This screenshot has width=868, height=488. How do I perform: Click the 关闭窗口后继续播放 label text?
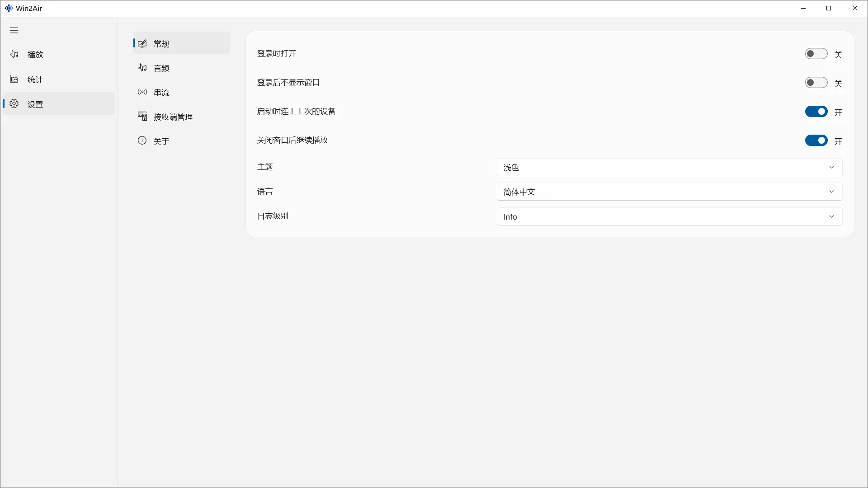tap(292, 140)
